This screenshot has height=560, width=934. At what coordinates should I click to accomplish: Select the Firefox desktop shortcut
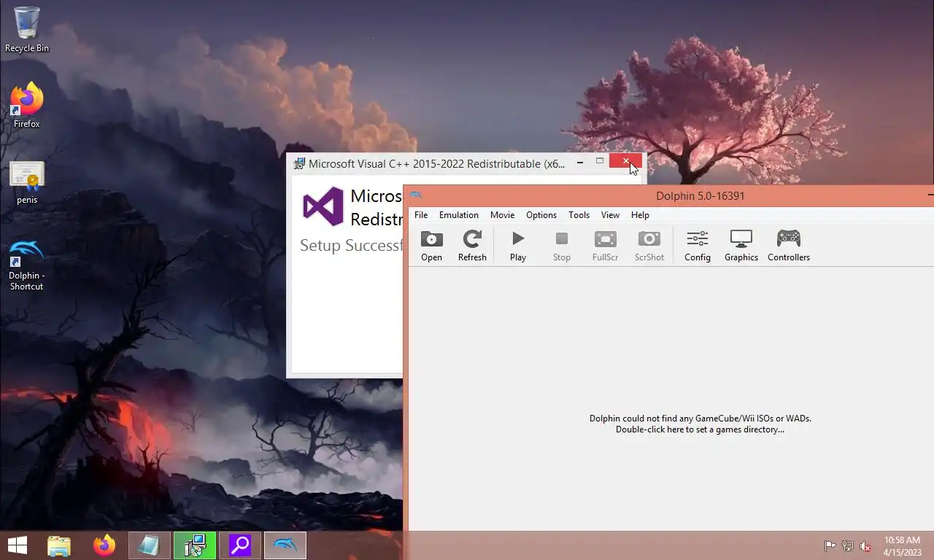[x=27, y=106]
